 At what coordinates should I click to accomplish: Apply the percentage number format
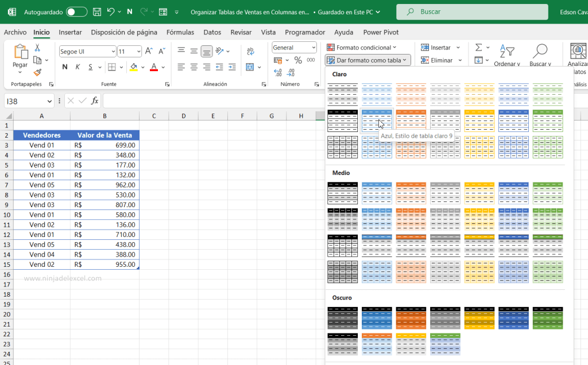coord(298,59)
